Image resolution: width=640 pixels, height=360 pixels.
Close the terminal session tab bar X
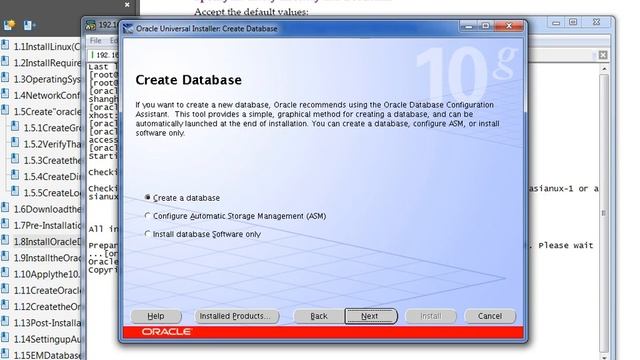point(603,55)
